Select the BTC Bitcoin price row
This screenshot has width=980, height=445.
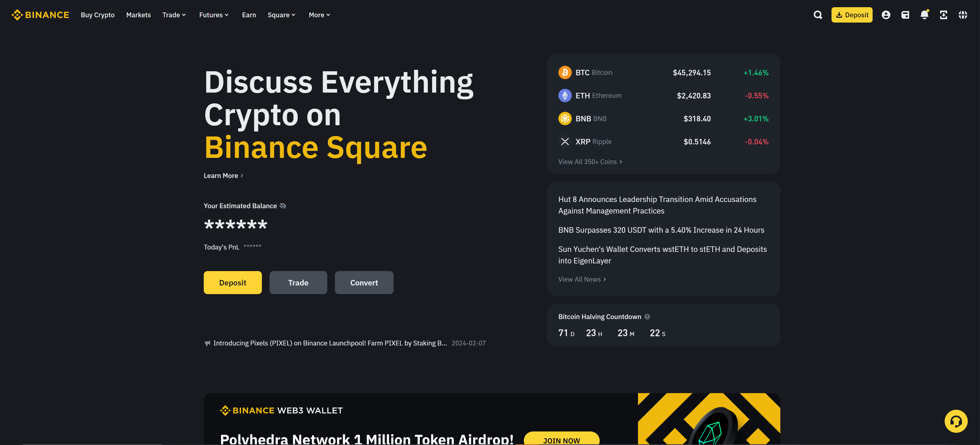click(x=663, y=72)
